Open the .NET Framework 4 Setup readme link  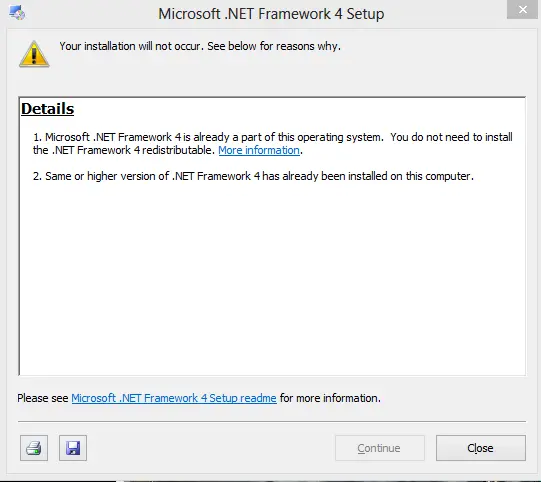pos(174,398)
